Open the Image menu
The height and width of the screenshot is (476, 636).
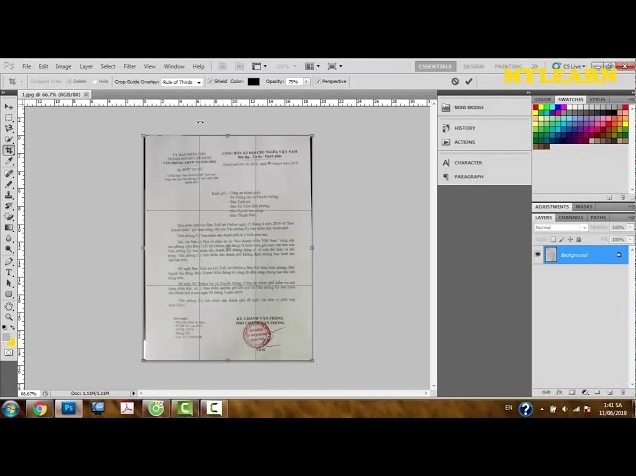pyautogui.click(x=63, y=66)
